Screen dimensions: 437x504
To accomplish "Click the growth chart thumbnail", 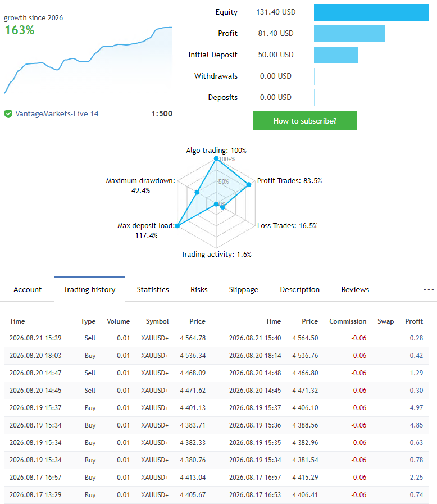I will tap(88, 61).
